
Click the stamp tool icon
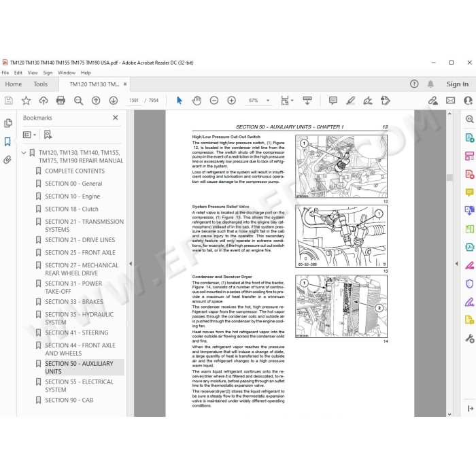point(386,101)
